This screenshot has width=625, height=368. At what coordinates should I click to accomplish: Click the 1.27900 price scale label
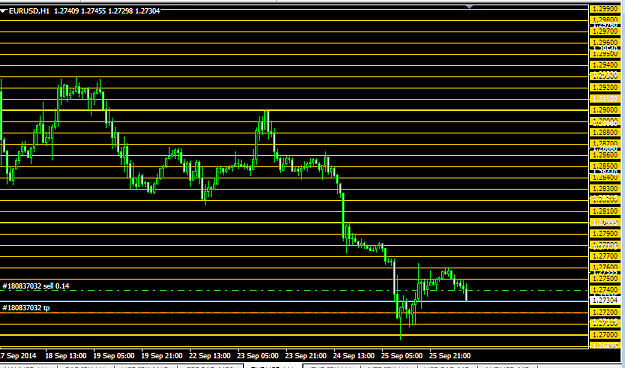[x=605, y=233]
